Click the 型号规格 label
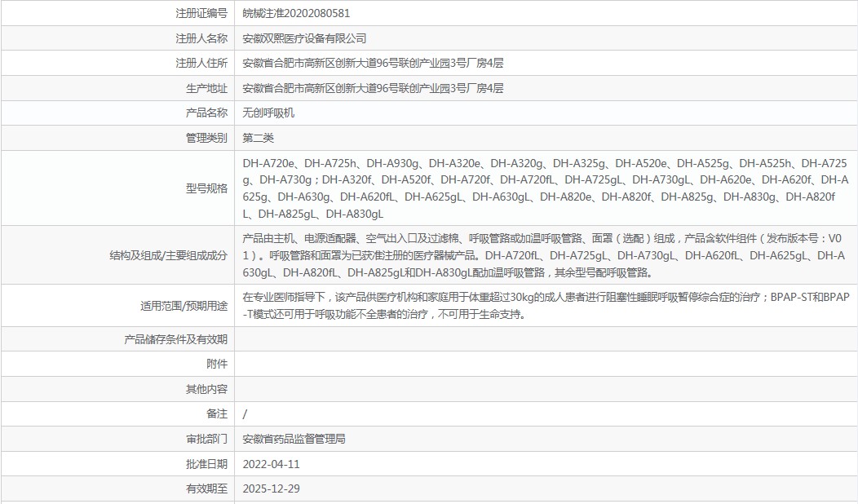This screenshot has height=504, width=858. click(206, 188)
